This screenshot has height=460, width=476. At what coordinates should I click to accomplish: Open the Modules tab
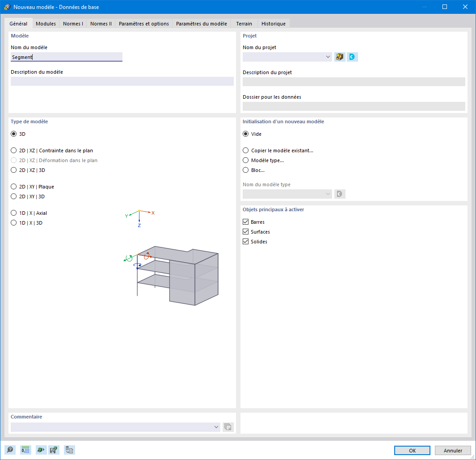(x=46, y=24)
